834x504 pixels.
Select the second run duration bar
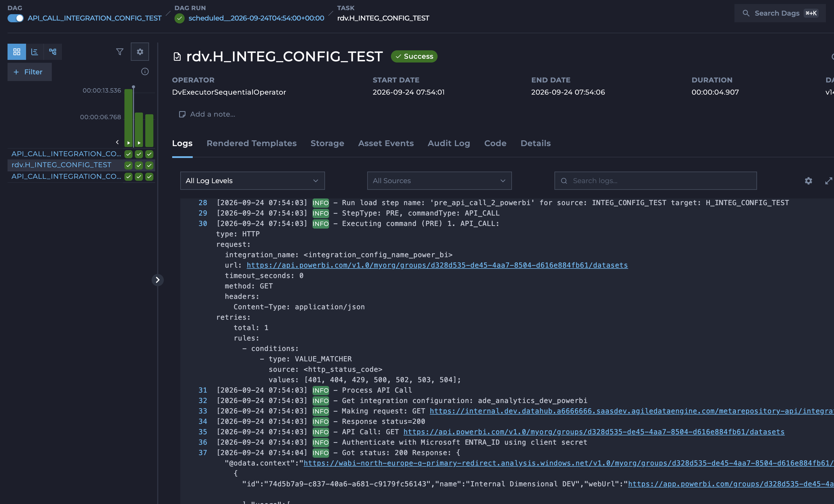tap(139, 130)
